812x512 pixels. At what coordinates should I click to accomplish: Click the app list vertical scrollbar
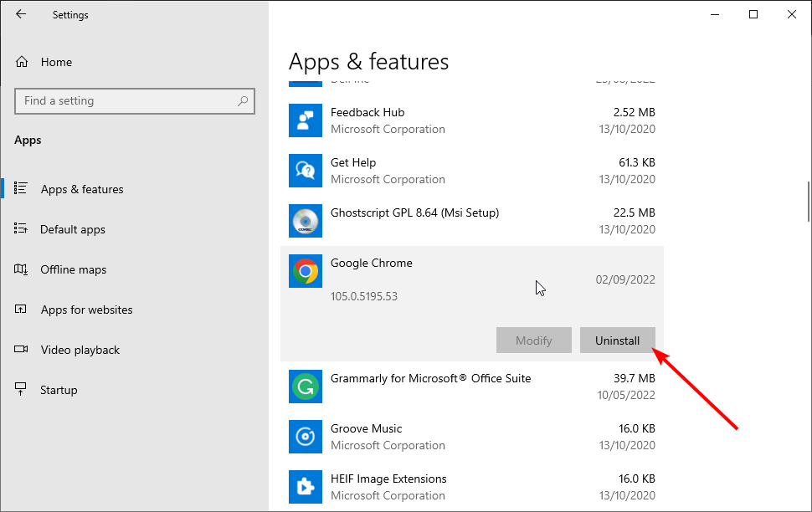809,202
